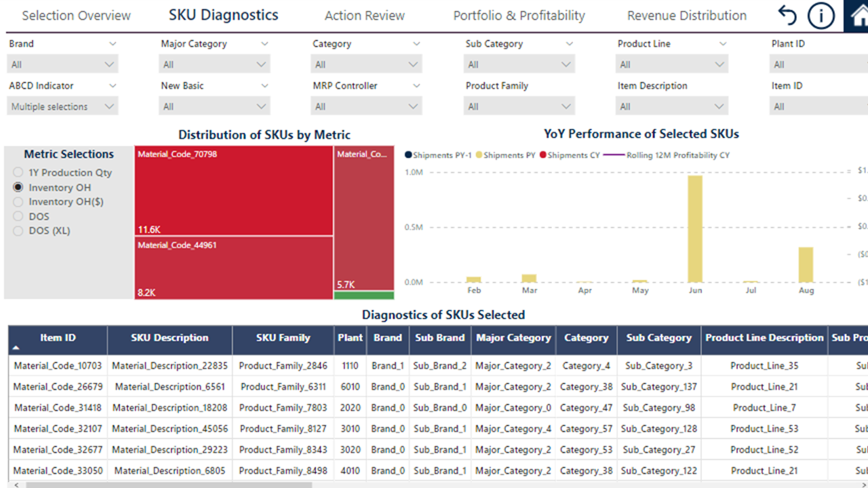The height and width of the screenshot is (488, 868).
Task: Toggle Shipments CY legend marker
Action: 542,155
